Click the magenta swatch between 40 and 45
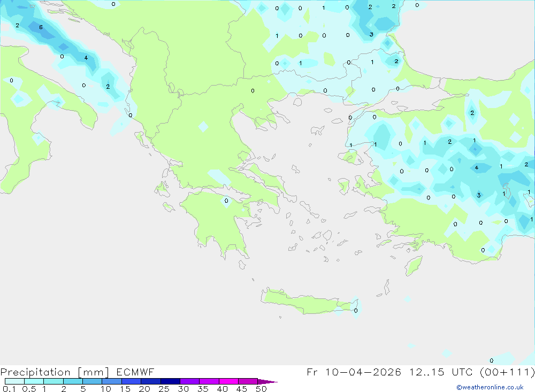The width and height of the screenshot is (535, 392). coord(228,381)
